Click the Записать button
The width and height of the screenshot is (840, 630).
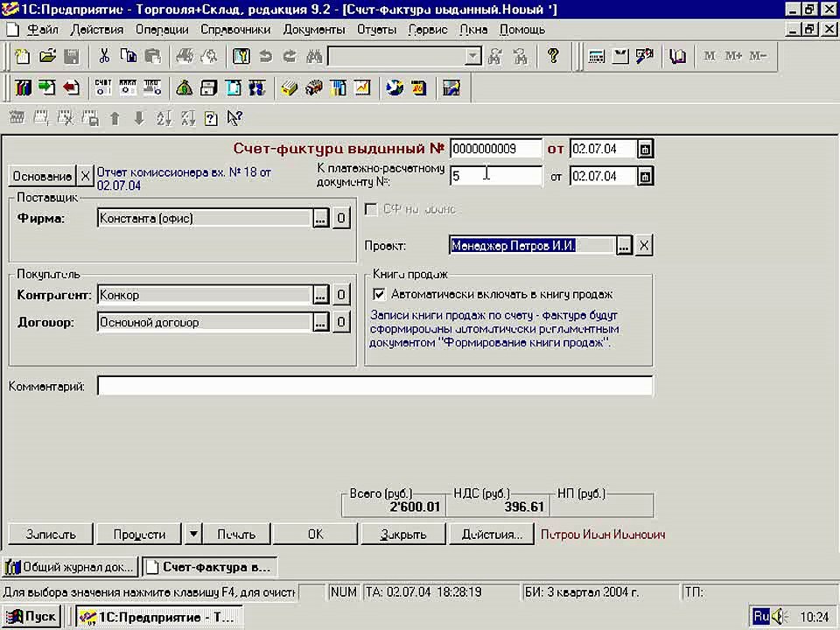[x=51, y=534]
